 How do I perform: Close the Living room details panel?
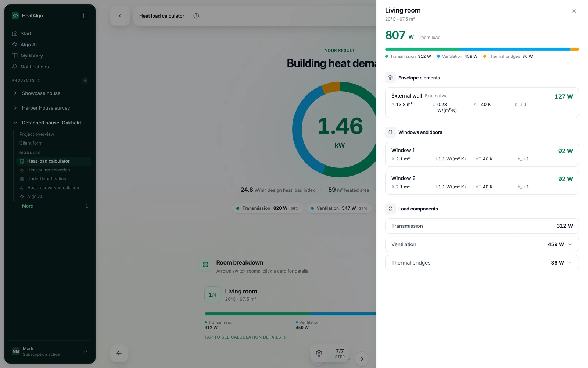tap(574, 11)
